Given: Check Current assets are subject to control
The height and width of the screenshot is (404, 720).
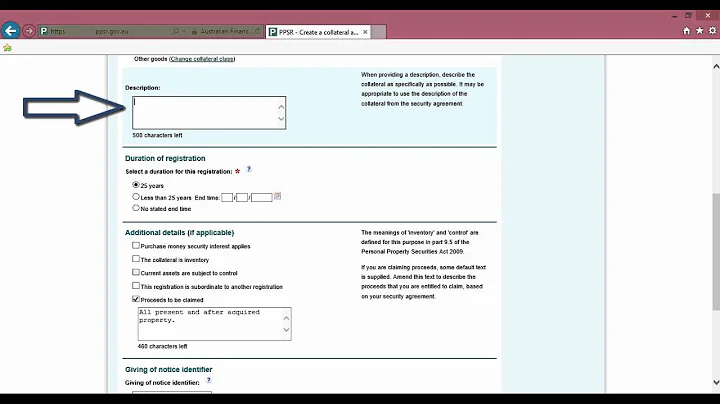Looking at the screenshot, I should (135, 272).
